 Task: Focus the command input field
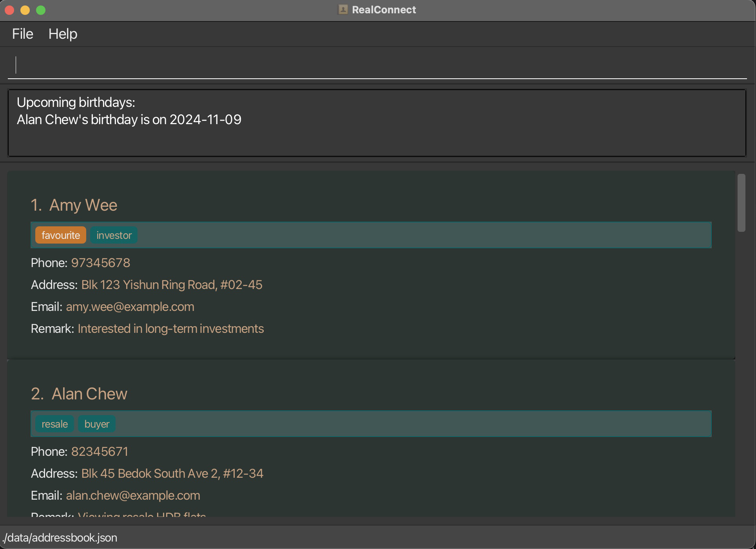coord(377,65)
